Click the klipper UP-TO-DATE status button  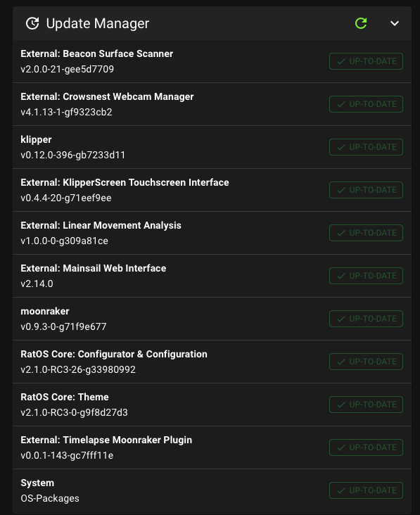366,147
